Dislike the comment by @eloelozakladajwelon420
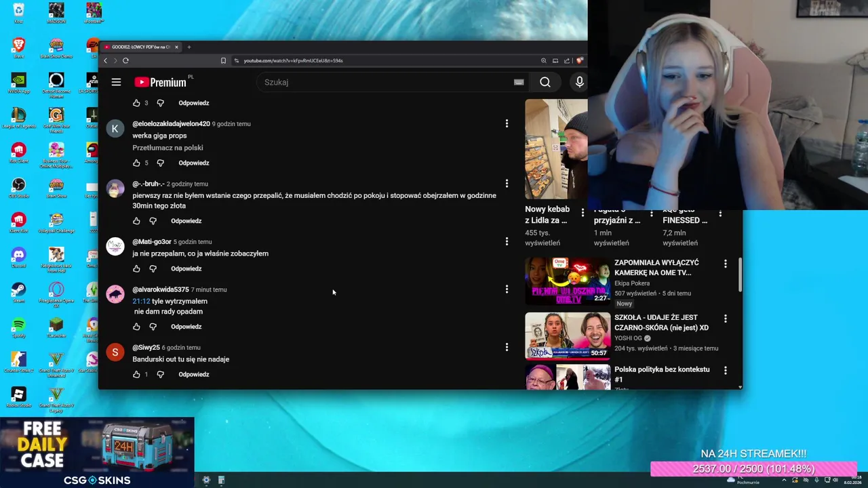868x488 pixels. [161, 163]
